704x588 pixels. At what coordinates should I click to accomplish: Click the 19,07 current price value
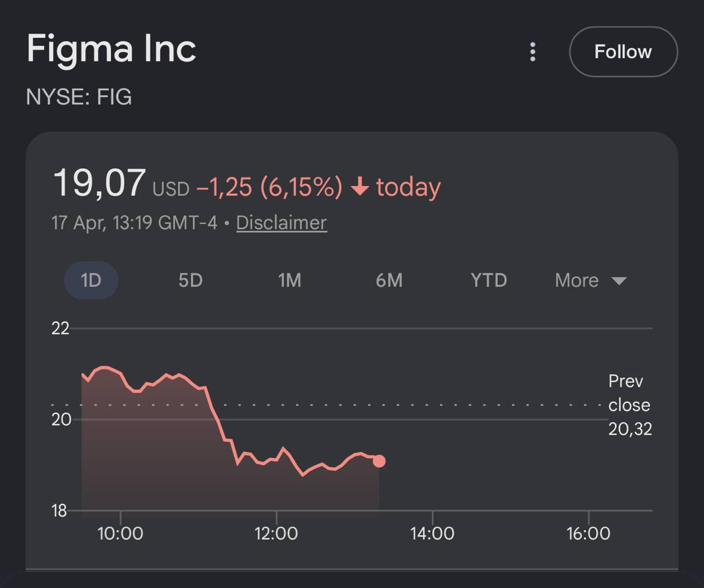pos(99,183)
